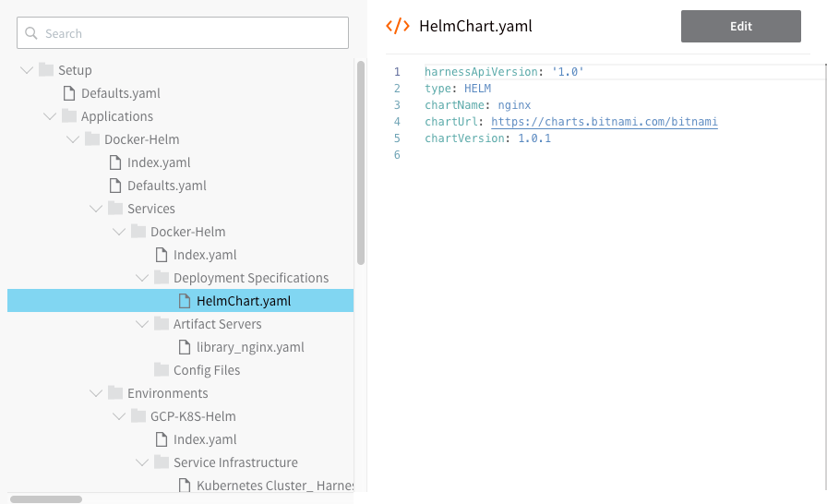Collapse the Deployment Specifications chevron
Image resolution: width=827 pixels, height=504 pixels.
click(x=142, y=278)
